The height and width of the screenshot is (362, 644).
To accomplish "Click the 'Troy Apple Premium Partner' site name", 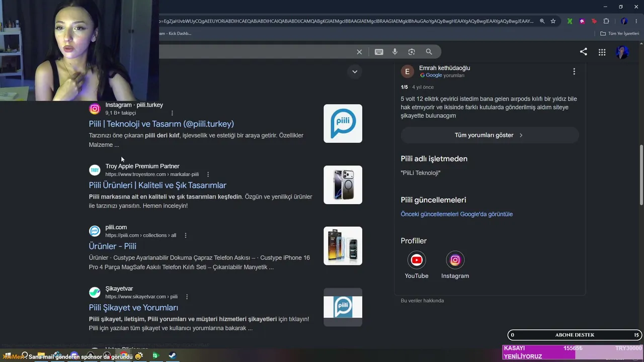I will point(142,166).
